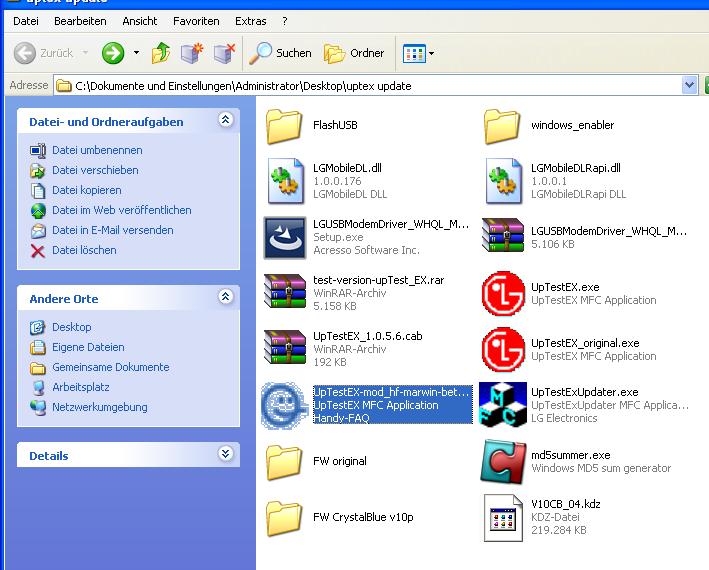709x570 pixels.
Task: Collapse the Andere Orte panel
Action: click(x=226, y=297)
